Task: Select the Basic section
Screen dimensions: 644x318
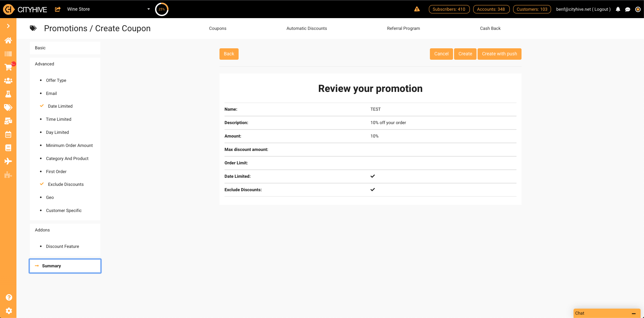Action: tap(65, 48)
